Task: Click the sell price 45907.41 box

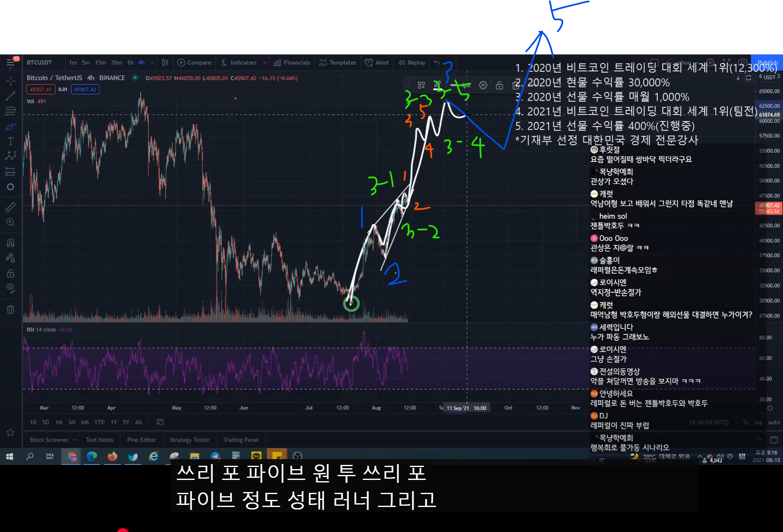Action: coord(41,89)
